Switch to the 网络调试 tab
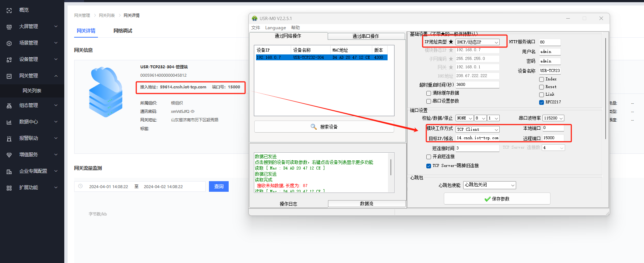This screenshot has height=263, width=644. (x=123, y=31)
